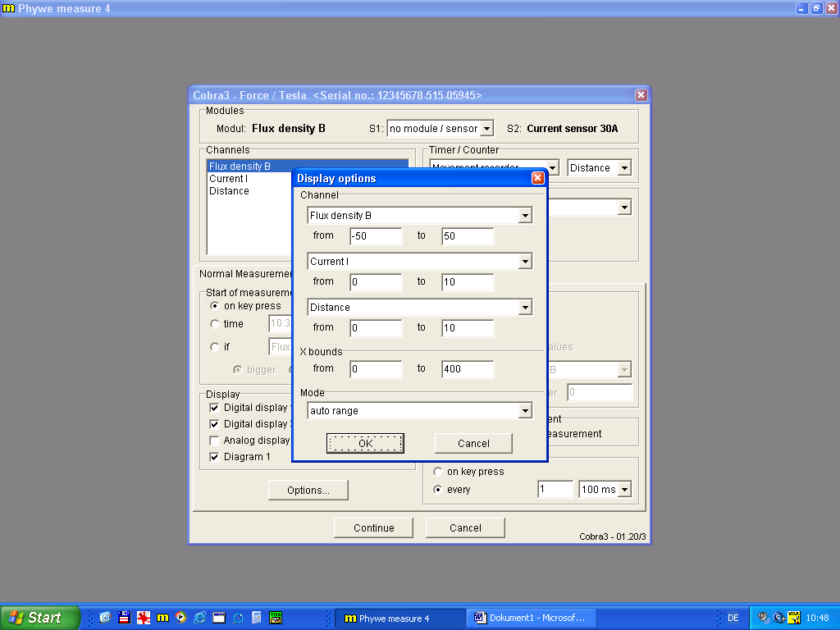Click the Current I 'from' field
The height and width of the screenshot is (630, 840).
[x=376, y=282]
